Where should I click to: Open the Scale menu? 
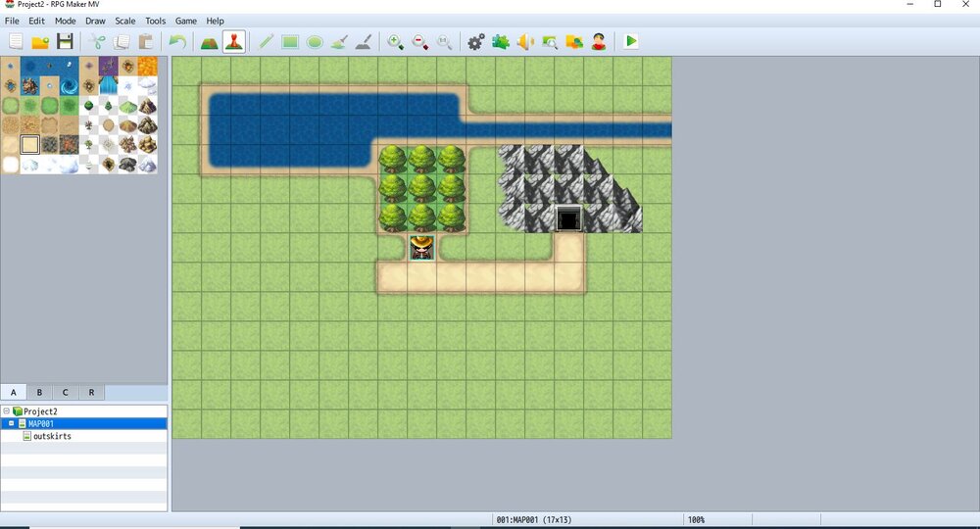(x=125, y=21)
